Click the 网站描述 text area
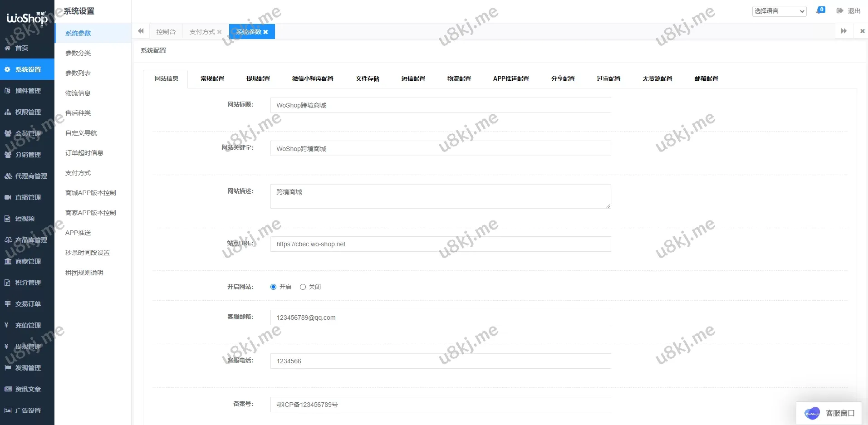Image resolution: width=868 pixels, height=425 pixels. [x=440, y=196]
